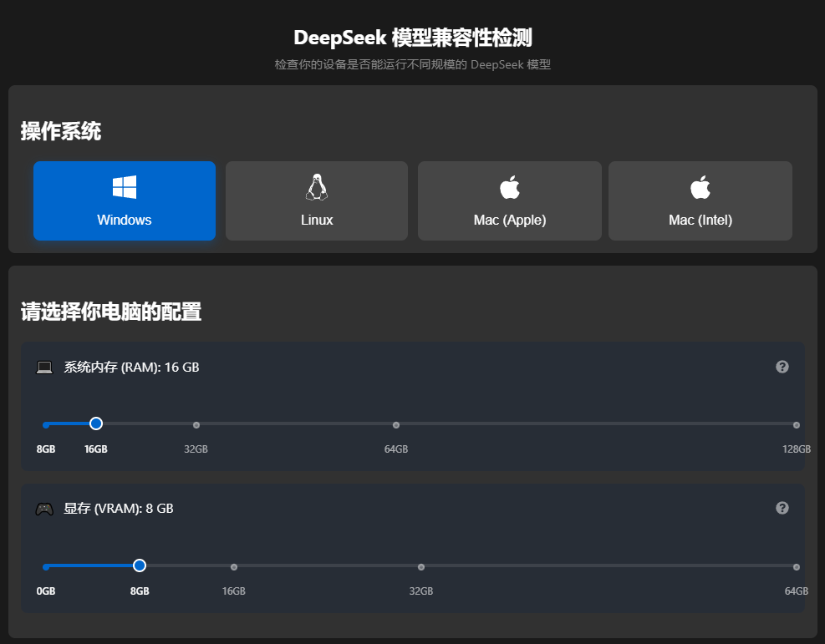Click the Apple logo above Mac (Intel)
Viewport: 825px width, 644px height.
point(700,187)
